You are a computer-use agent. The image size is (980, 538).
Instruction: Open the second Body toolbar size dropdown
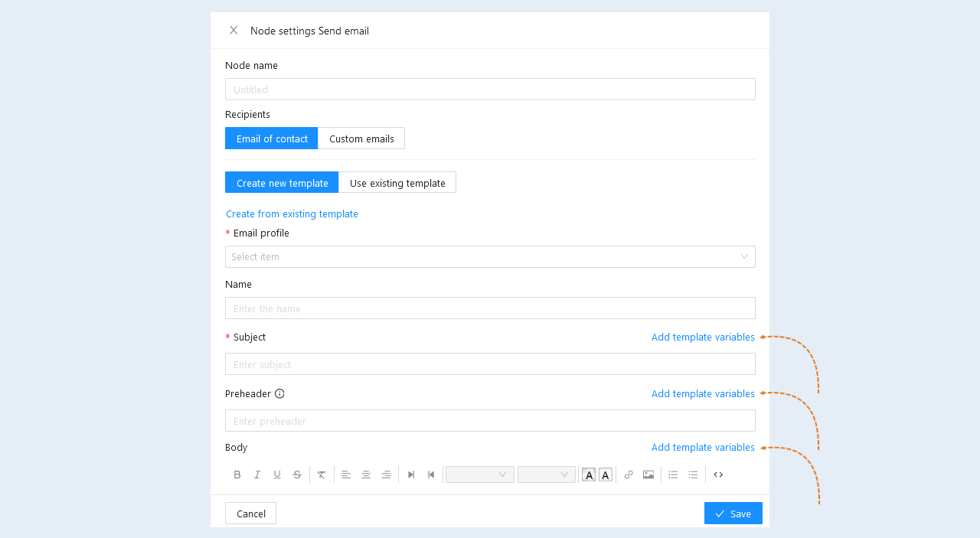click(x=547, y=474)
